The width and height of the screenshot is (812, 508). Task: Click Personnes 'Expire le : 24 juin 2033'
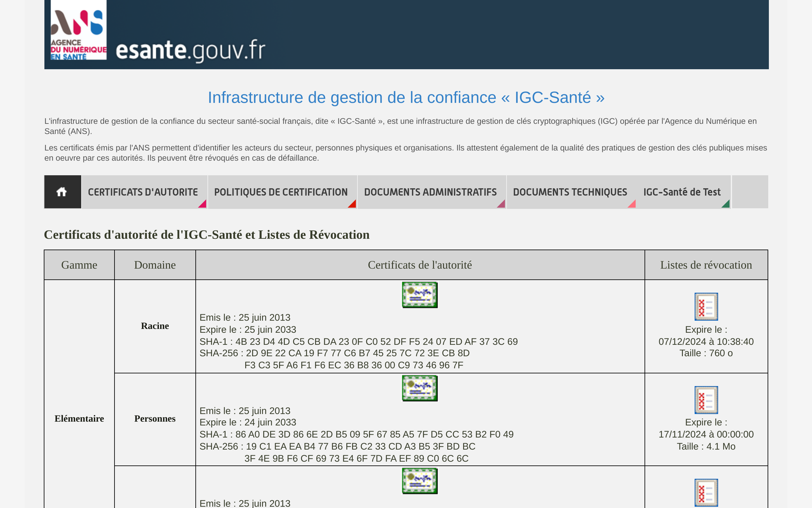coord(248,422)
